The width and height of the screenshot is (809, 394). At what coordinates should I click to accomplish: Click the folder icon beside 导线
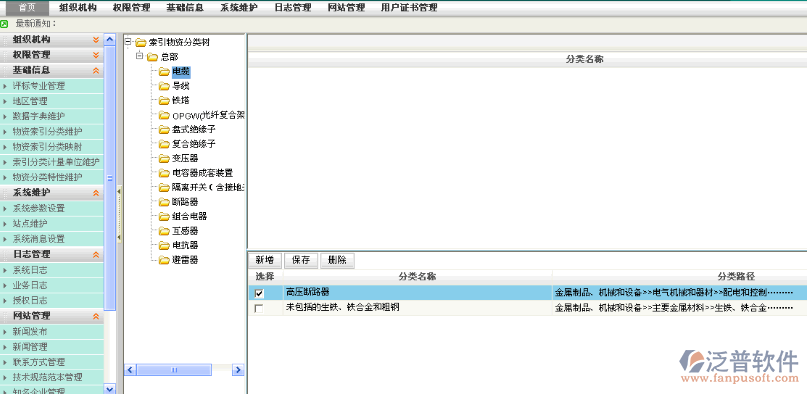164,86
